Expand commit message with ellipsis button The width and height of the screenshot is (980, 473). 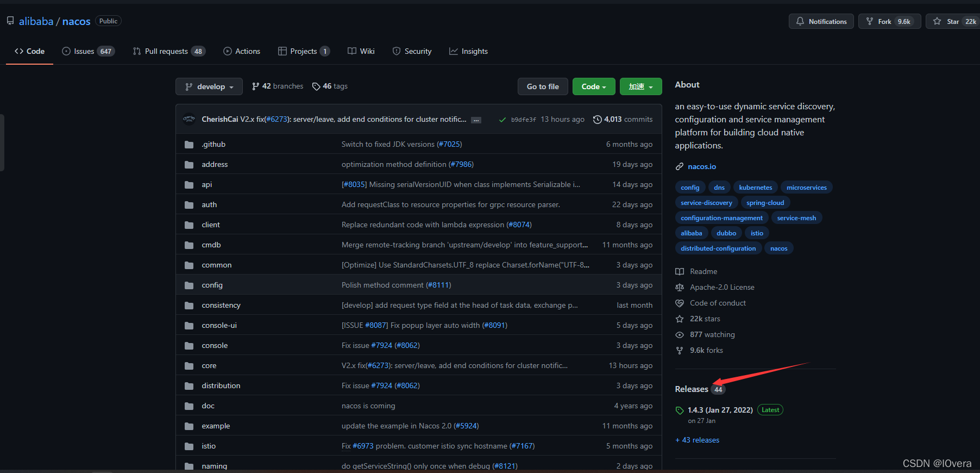476,120
